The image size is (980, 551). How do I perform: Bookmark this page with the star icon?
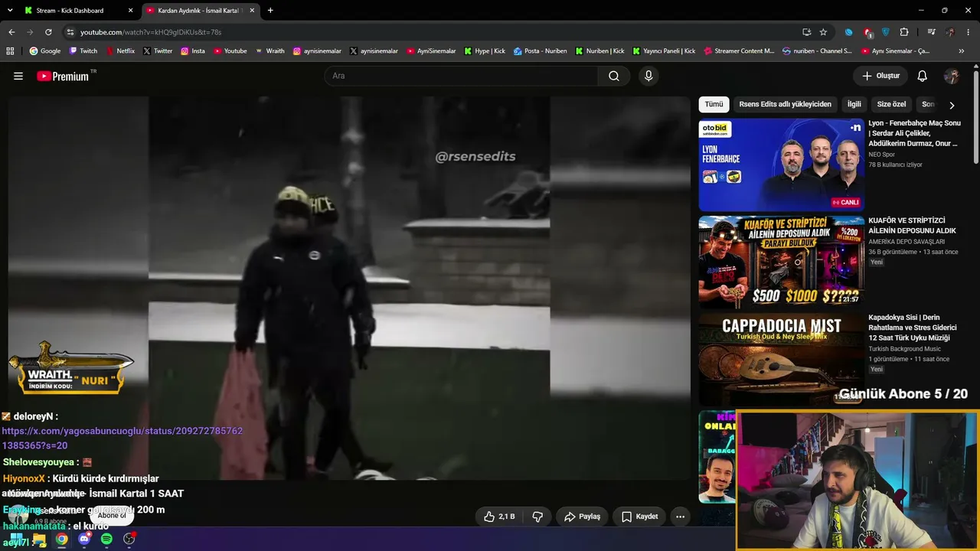[823, 32]
